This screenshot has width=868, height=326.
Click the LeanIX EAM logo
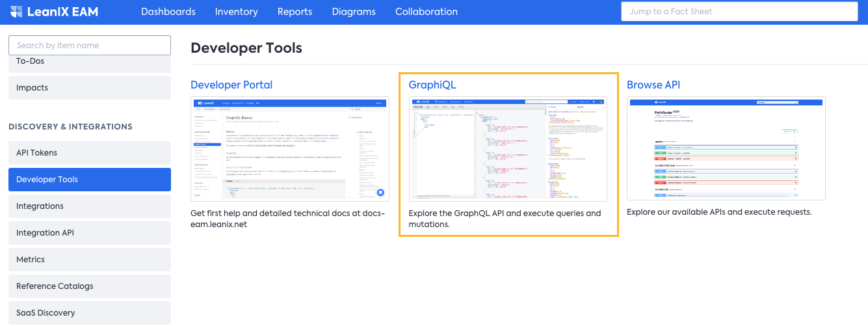pos(54,12)
